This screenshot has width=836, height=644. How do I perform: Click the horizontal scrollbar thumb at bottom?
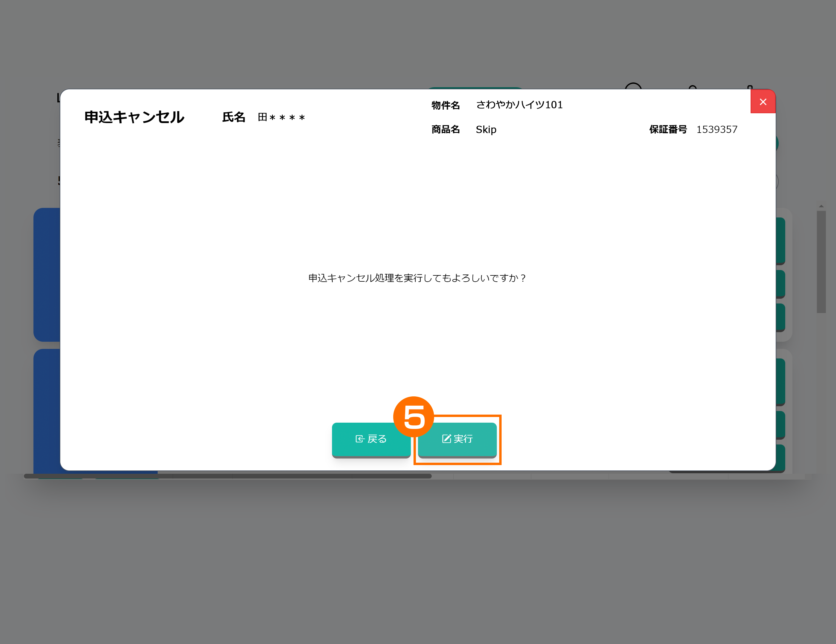point(228,476)
